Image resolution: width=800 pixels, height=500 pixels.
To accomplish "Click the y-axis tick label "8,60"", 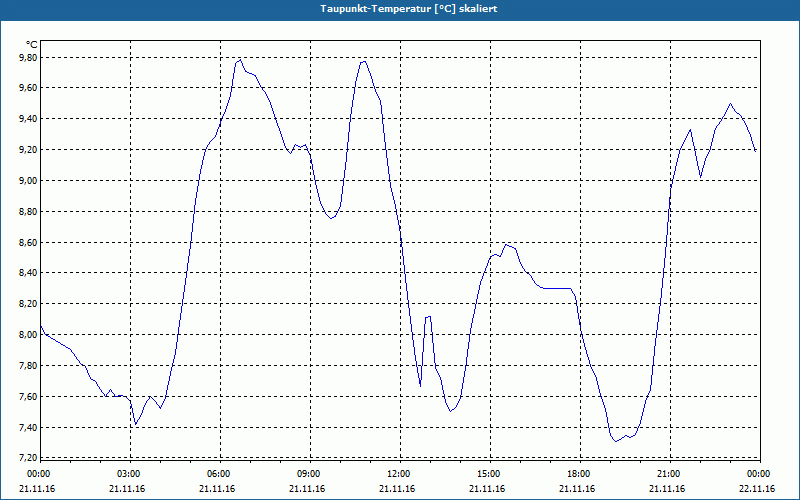I will (x=28, y=242).
